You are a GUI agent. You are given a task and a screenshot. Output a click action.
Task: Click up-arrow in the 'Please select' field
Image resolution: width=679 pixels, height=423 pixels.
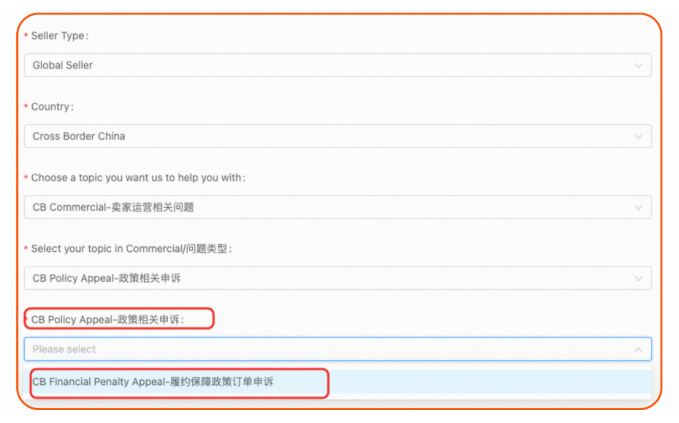point(638,350)
